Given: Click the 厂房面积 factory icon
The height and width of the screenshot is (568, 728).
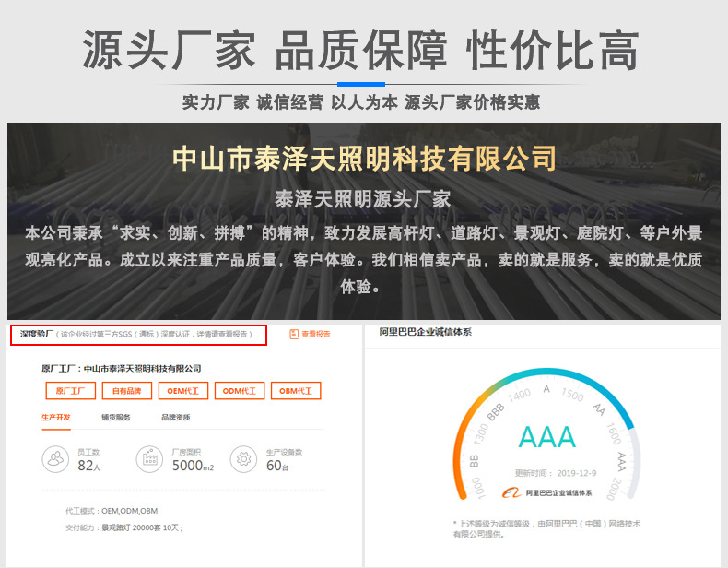Looking at the screenshot, I should tap(149, 459).
